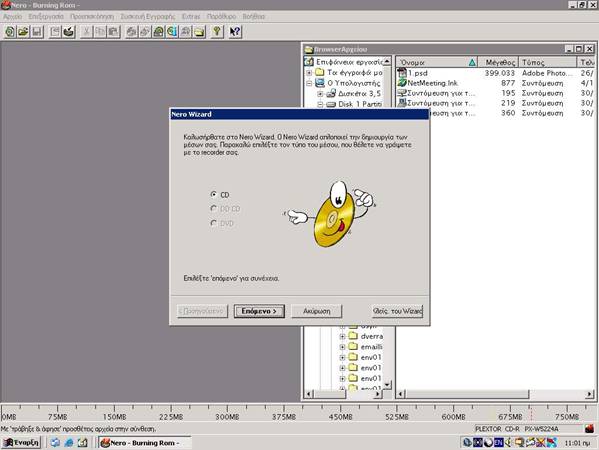Select the shortcut file sized 195
The width and height of the screenshot is (599, 450).
point(442,93)
